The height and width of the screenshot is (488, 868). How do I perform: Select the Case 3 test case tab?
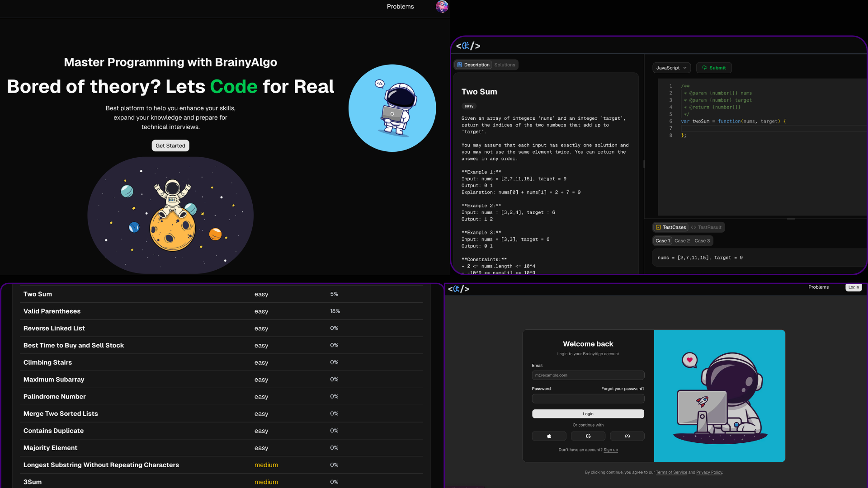pos(702,241)
